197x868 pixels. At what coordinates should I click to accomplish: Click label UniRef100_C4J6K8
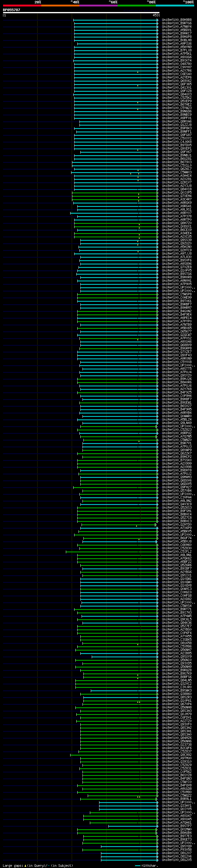[177, 142]
